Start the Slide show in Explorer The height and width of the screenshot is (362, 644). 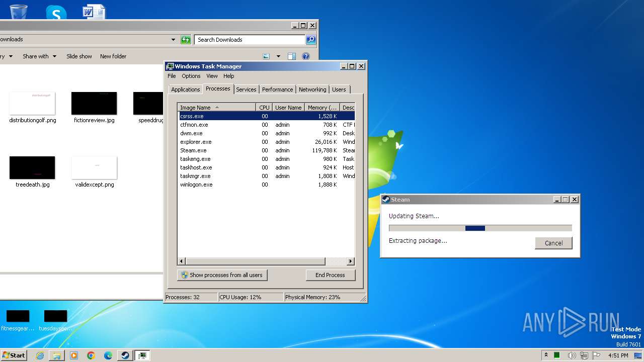pos(79,56)
